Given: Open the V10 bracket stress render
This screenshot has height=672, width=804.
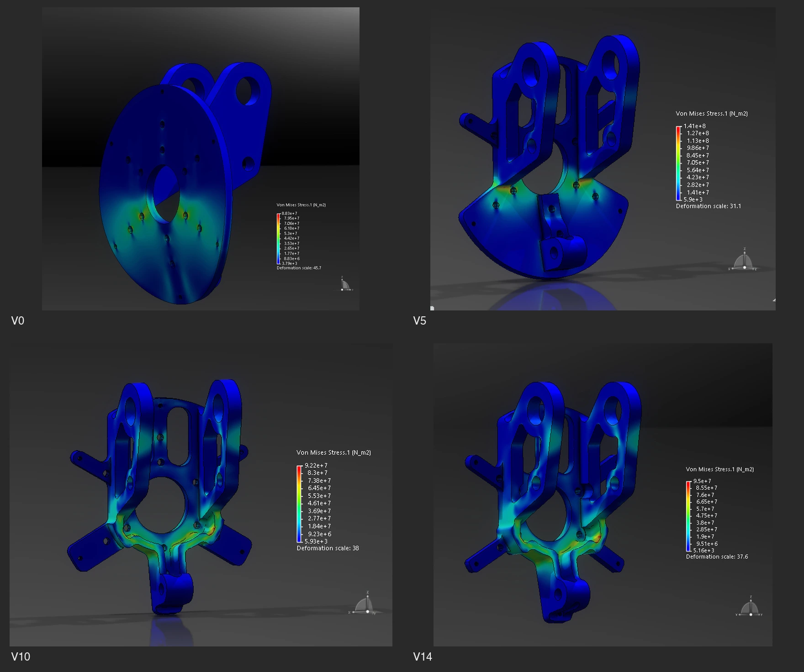Looking at the screenshot, I should click(201, 495).
